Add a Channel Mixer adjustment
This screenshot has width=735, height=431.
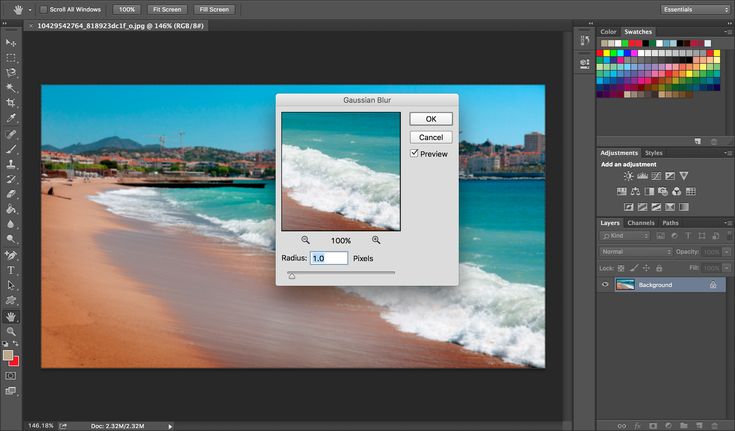pyautogui.click(x=676, y=191)
